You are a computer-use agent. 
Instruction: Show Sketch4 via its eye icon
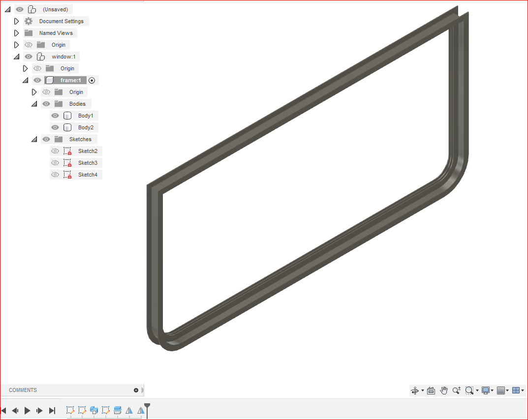click(x=55, y=175)
